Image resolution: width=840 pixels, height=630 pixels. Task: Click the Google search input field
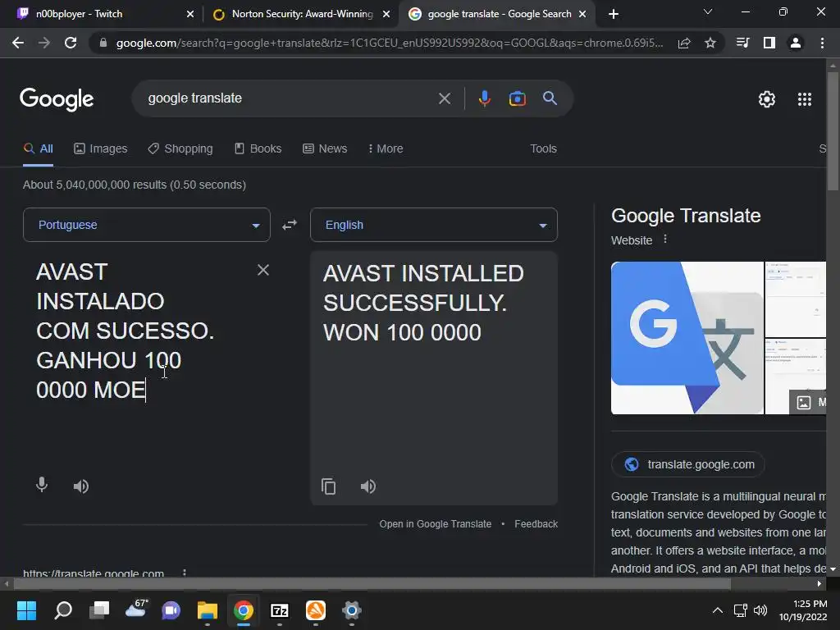pyautogui.click(x=290, y=98)
